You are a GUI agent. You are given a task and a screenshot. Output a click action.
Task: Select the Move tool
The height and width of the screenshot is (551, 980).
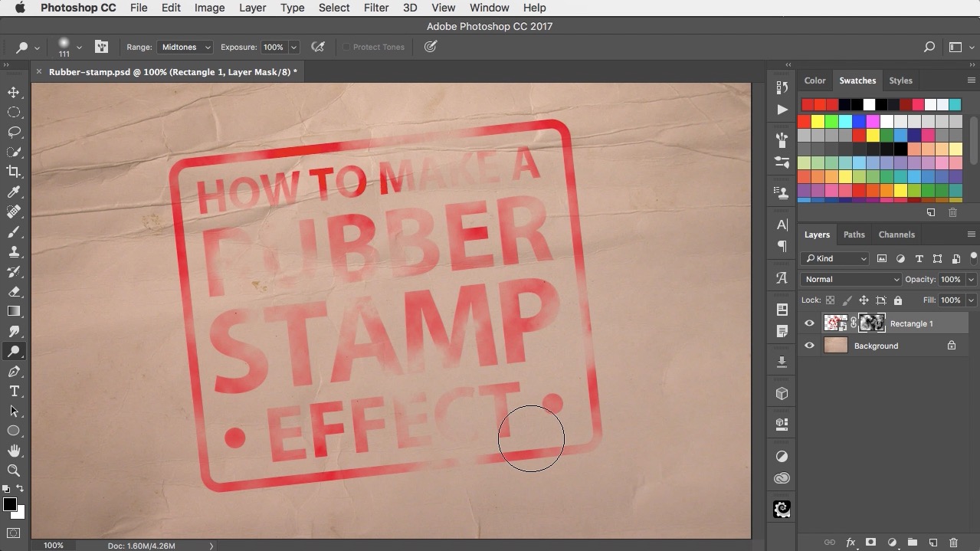(14, 92)
